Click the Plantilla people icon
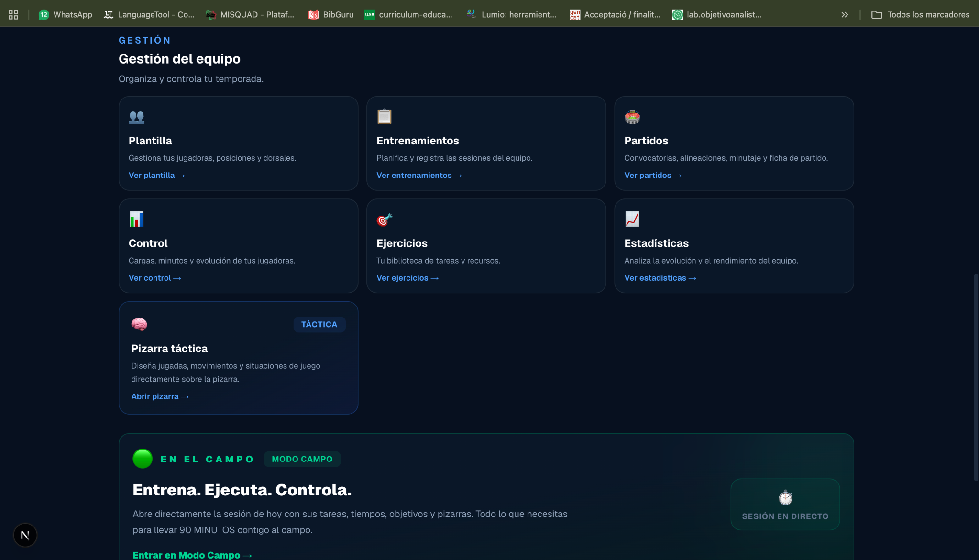 136,117
